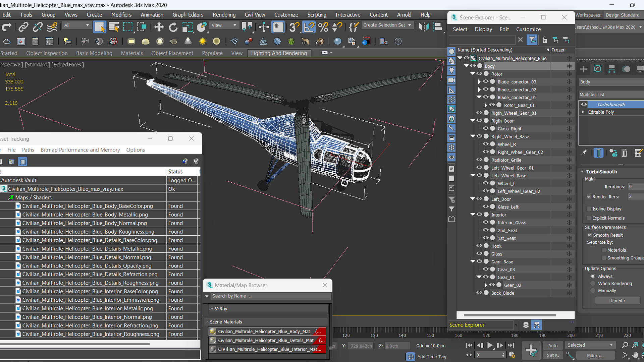
Task: Click the cone primitive icon
Action: click(x=188, y=41)
